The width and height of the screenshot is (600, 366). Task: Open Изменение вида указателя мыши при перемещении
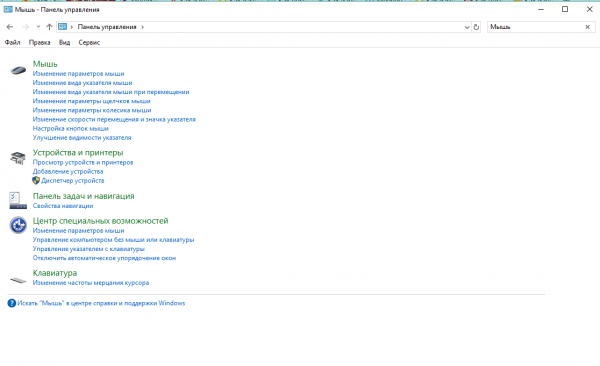[111, 92]
